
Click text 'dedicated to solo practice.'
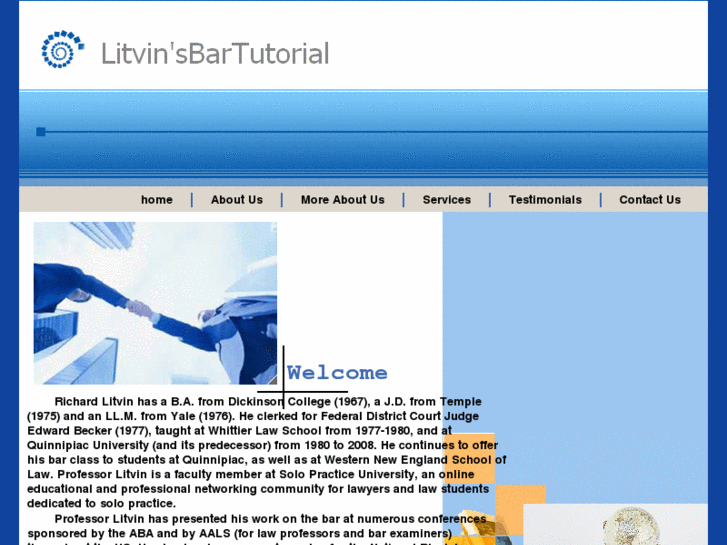click(101, 503)
